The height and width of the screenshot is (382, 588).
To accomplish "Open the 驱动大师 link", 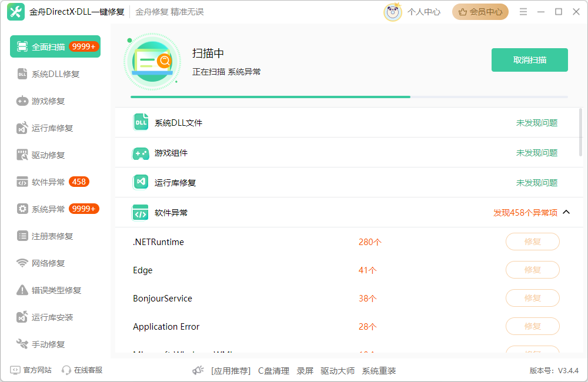I will point(338,371).
